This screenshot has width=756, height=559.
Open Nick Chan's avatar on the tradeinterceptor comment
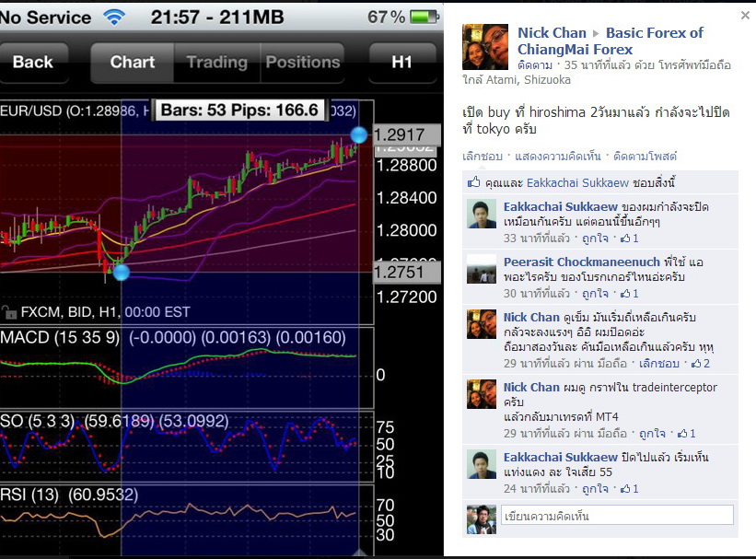482,394
